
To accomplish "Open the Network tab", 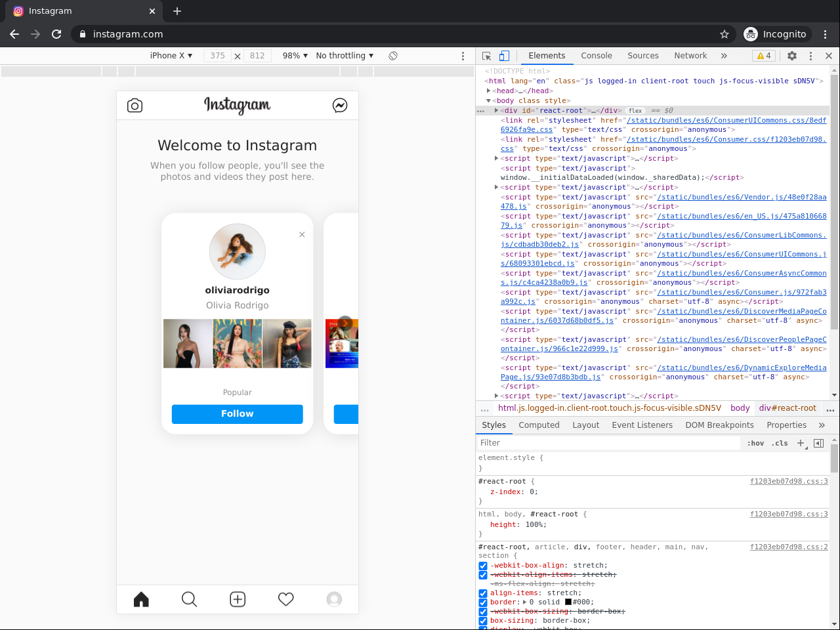I will [x=690, y=56].
